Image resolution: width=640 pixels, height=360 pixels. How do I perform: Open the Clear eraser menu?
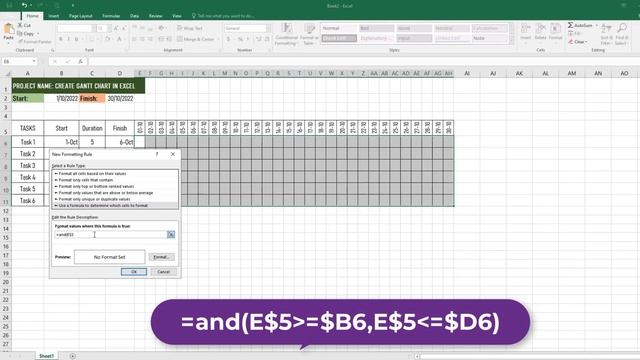tap(578, 42)
